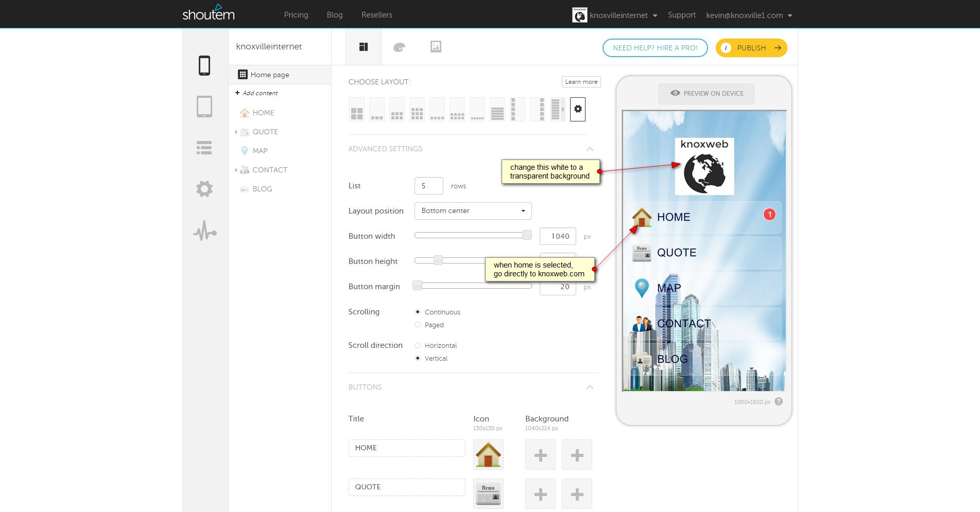The width and height of the screenshot is (980, 512).
Task: Click the Button width slider handle
Action: (527, 235)
